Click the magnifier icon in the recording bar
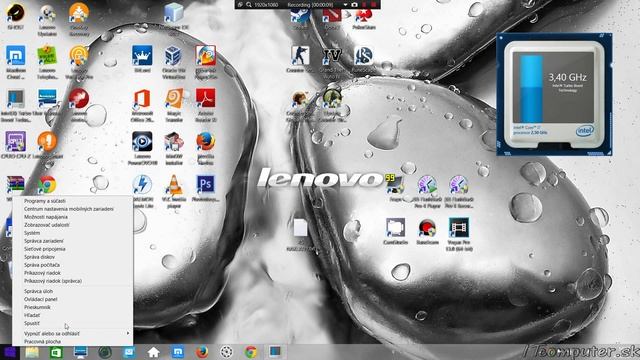640x360 pixels. coord(249,4)
